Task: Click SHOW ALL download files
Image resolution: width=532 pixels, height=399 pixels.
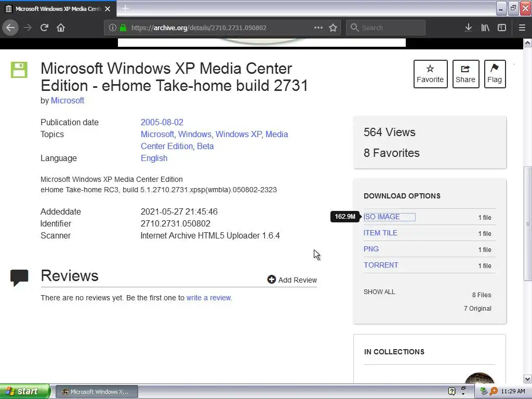Action: point(379,292)
